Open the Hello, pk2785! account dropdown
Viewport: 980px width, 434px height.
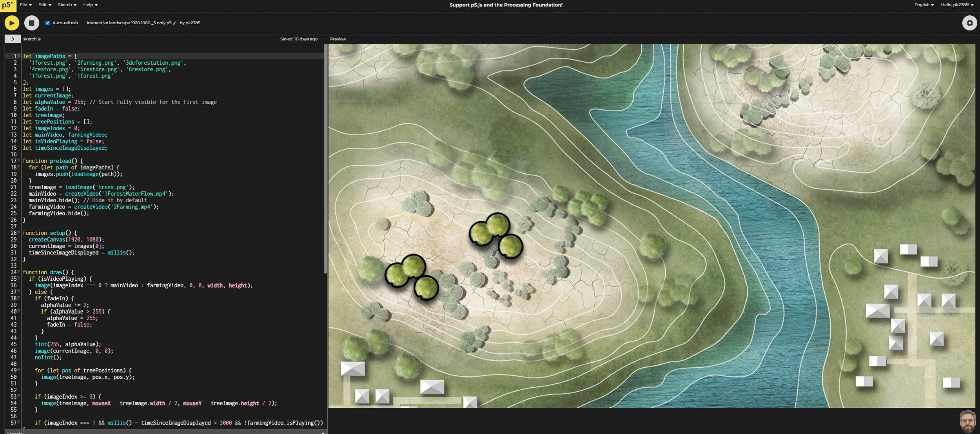(x=957, y=5)
